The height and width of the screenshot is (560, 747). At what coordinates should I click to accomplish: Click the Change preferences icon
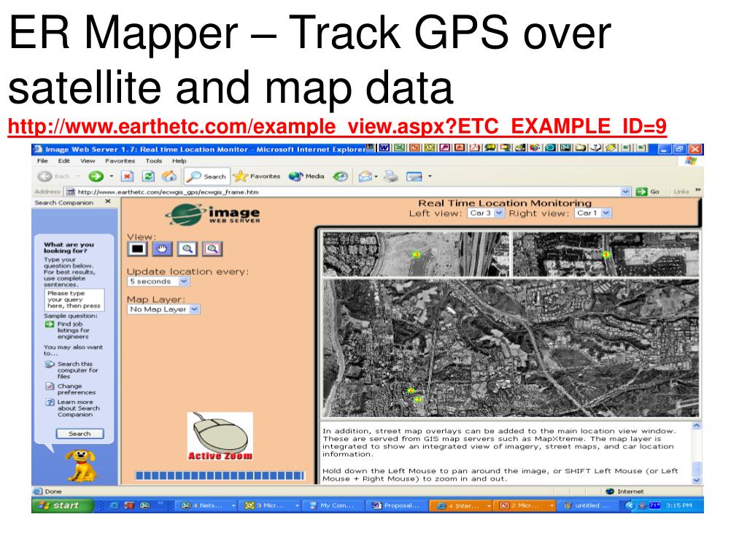click(x=50, y=386)
